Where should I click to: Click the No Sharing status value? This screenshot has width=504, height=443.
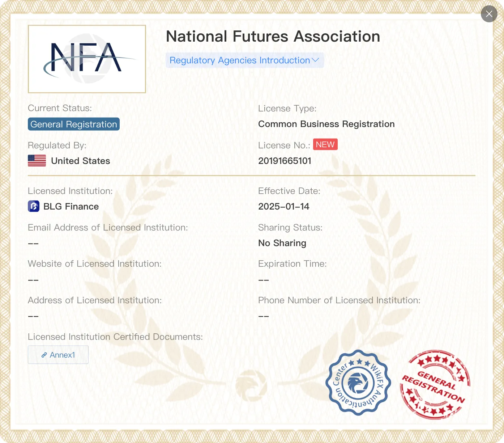click(x=282, y=243)
